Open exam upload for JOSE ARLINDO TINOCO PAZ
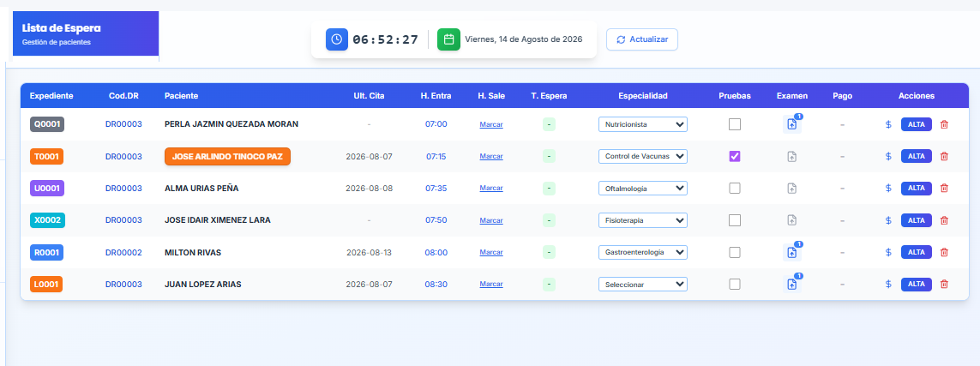 (792, 156)
